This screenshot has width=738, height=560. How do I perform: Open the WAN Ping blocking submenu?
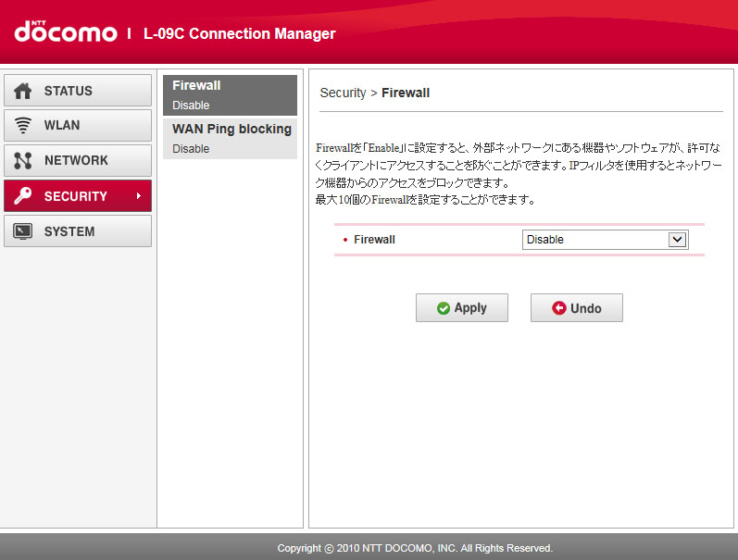(x=230, y=138)
